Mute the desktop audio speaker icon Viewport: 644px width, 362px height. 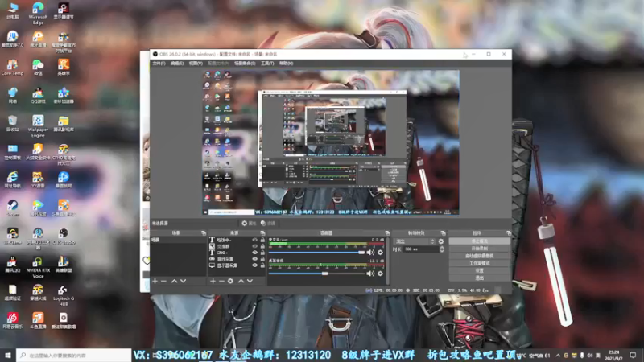(x=372, y=274)
